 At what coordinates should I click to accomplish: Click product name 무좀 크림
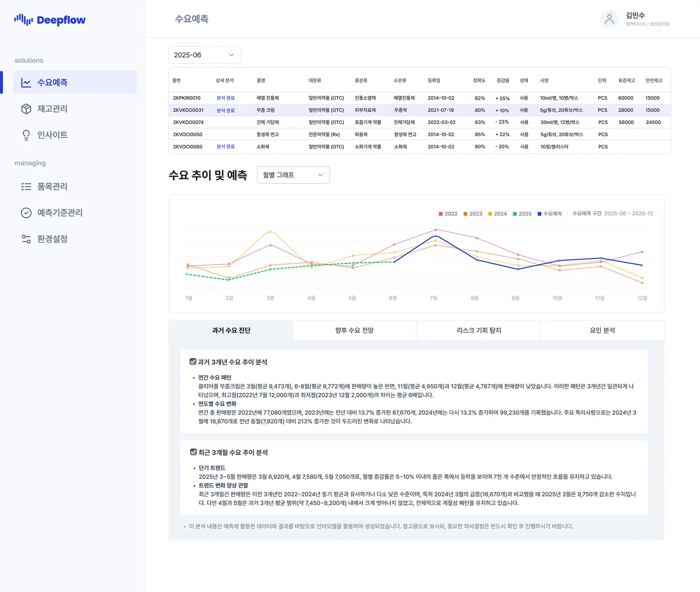265,110
